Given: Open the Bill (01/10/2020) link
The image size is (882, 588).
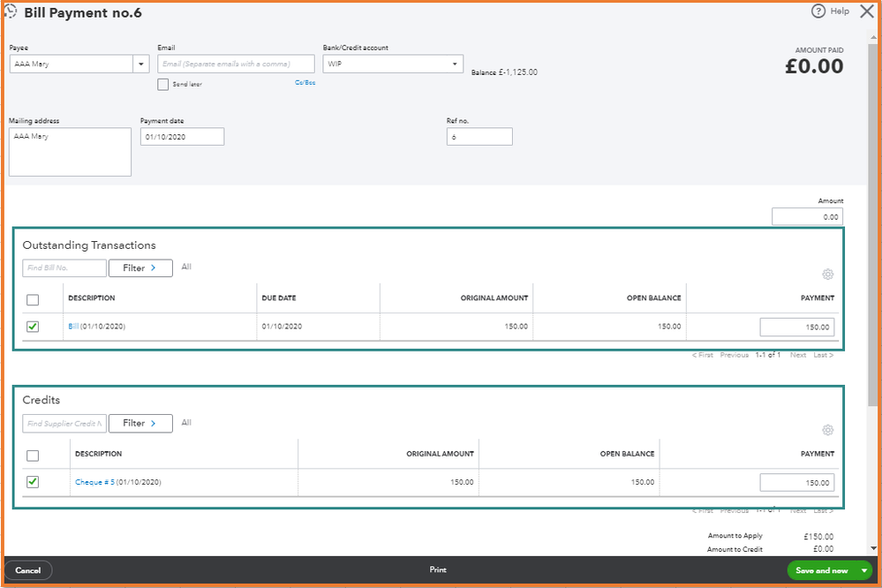Looking at the screenshot, I should 73,327.
